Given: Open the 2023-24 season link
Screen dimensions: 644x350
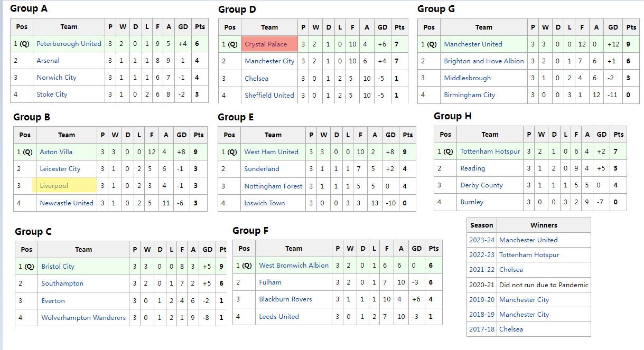Looking at the screenshot, I should point(481,240).
